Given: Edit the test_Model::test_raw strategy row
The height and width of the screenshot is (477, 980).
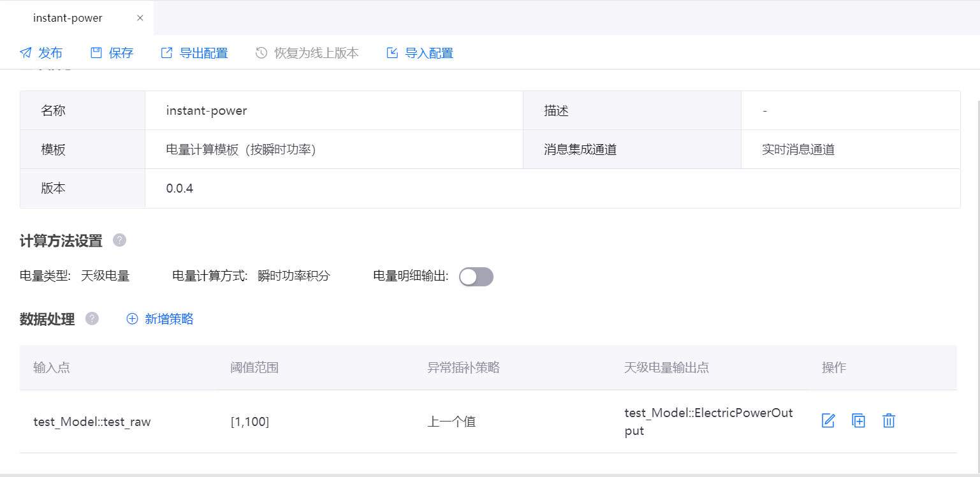Looking at the screenshot, I should coord(828,421).
